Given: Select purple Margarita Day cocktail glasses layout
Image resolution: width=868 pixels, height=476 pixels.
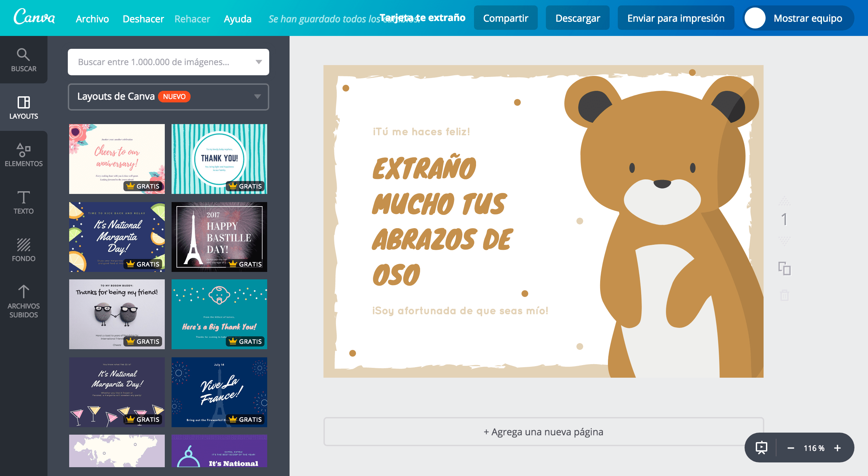Looking at the screenshot, I should point(117,392).
